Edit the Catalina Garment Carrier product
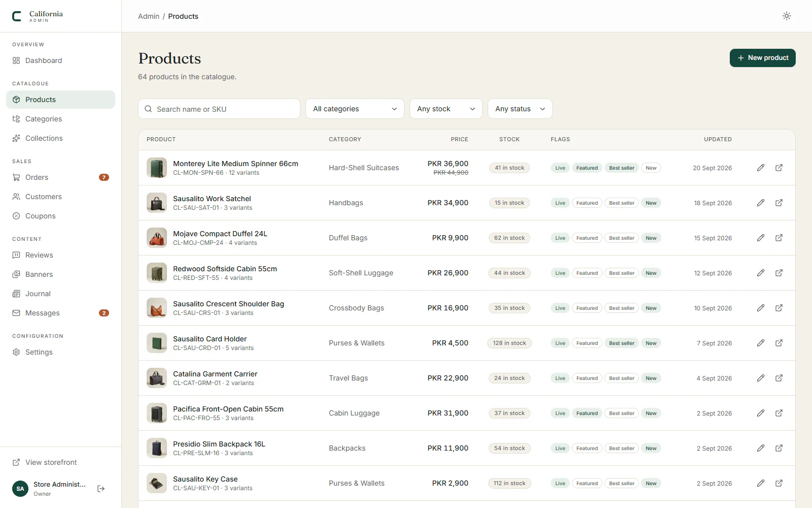This screenshot has width=812, height=508. click(x=761, y=378)
